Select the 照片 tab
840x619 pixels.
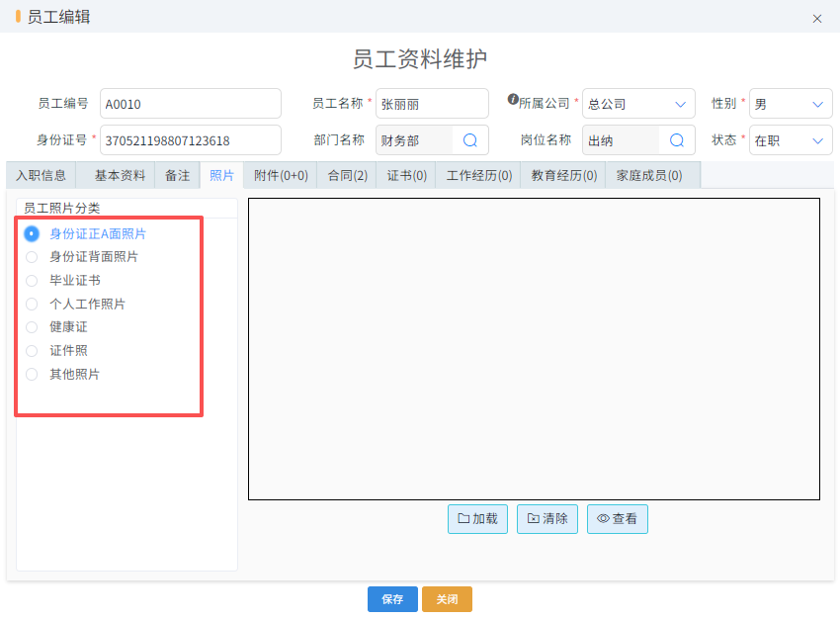(x=221, y=175)
